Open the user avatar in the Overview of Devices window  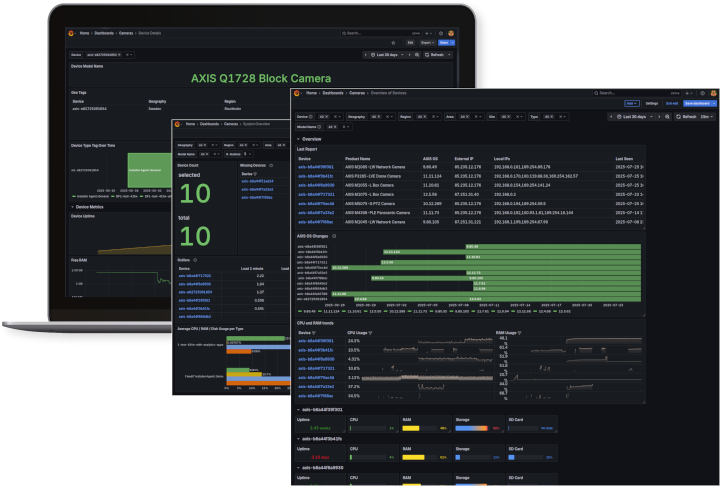(713, 93)
